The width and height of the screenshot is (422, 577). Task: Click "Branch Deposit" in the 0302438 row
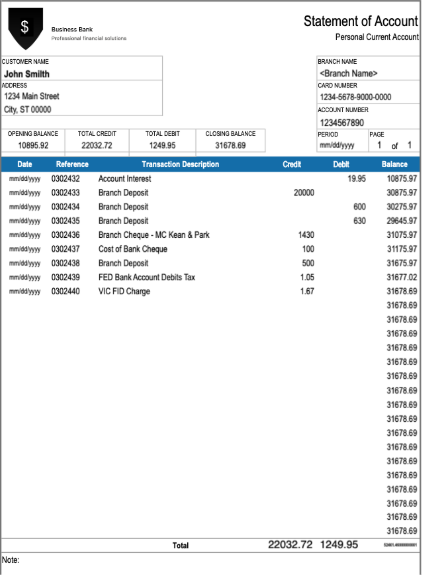pyautogui.click(x=123, y=263)
